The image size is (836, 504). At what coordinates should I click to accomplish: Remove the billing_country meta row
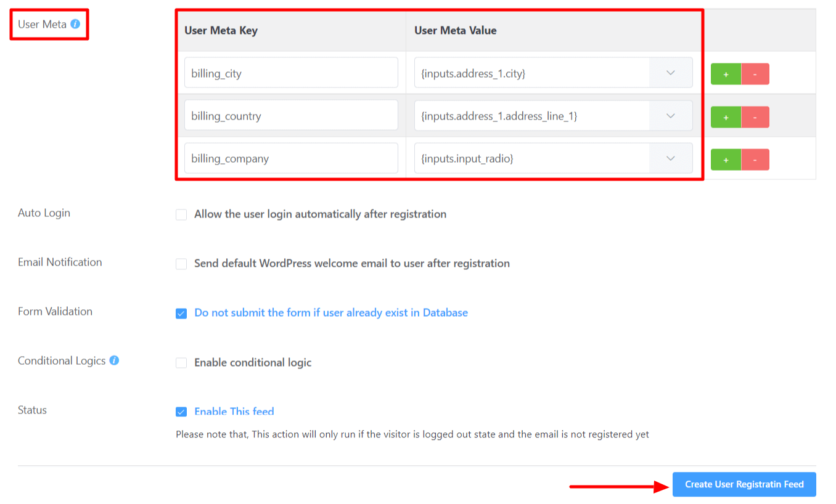755,117
